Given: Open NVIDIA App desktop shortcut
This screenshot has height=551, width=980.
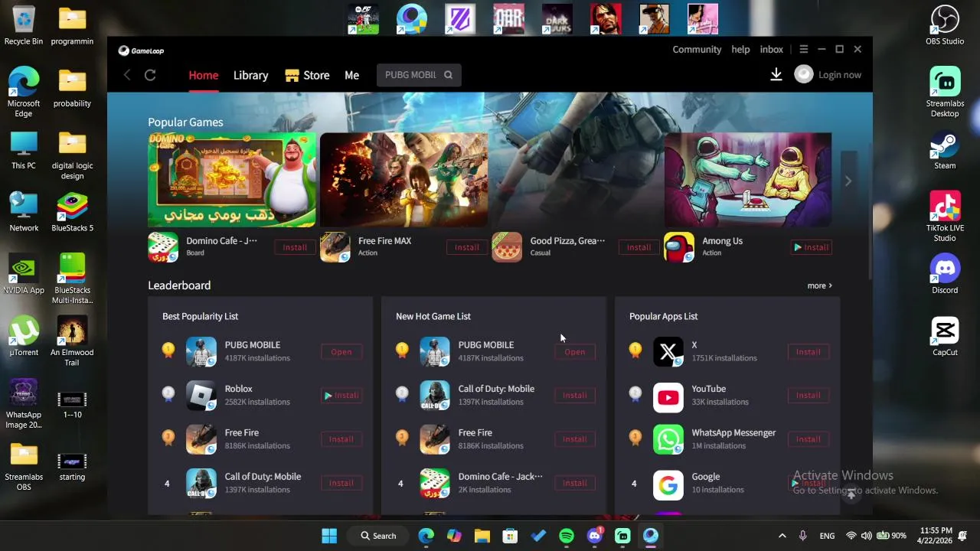Looking at the screenshot, I should (x=24, y=275).
